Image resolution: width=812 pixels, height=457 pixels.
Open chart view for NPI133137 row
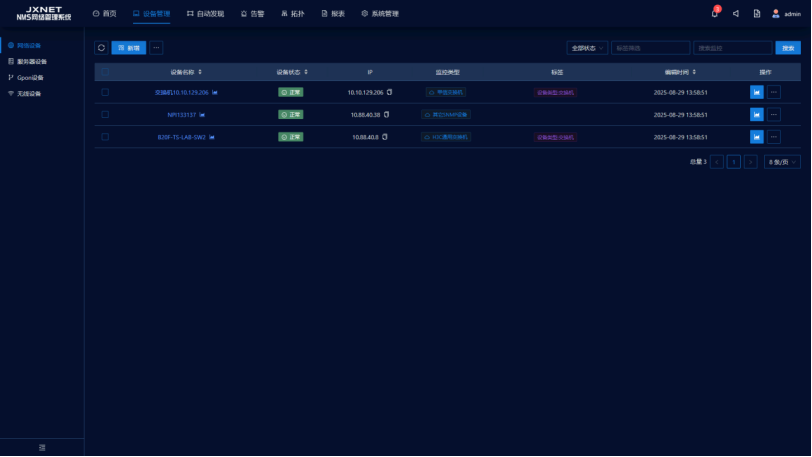[757, 114]
